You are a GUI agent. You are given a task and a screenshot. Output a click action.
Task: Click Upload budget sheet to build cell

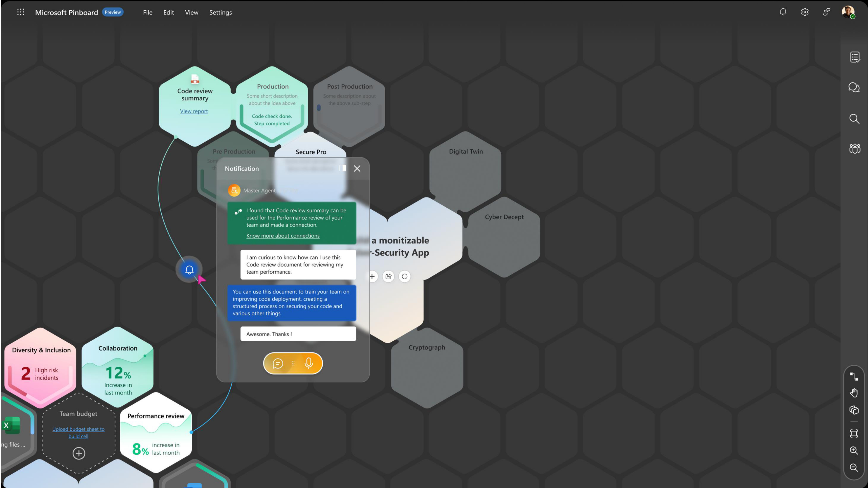point(78,432)
